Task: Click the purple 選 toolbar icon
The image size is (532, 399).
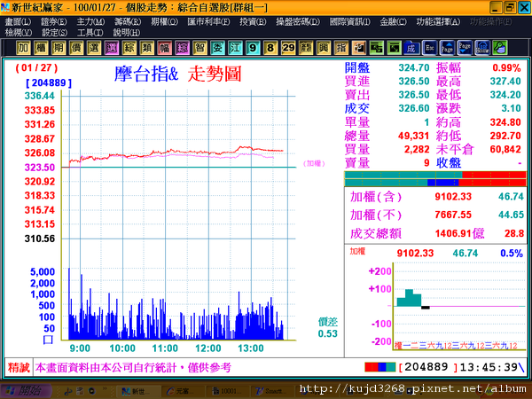Action: coord(112,48)
